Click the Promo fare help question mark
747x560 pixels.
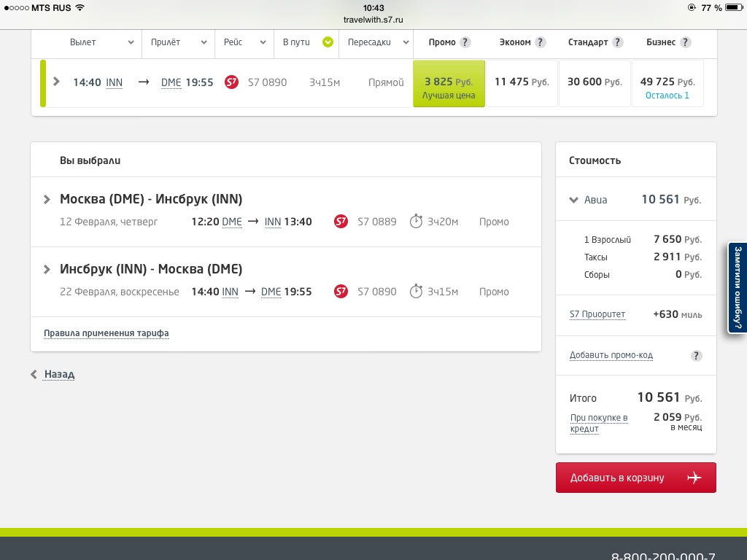click(465, 42)
